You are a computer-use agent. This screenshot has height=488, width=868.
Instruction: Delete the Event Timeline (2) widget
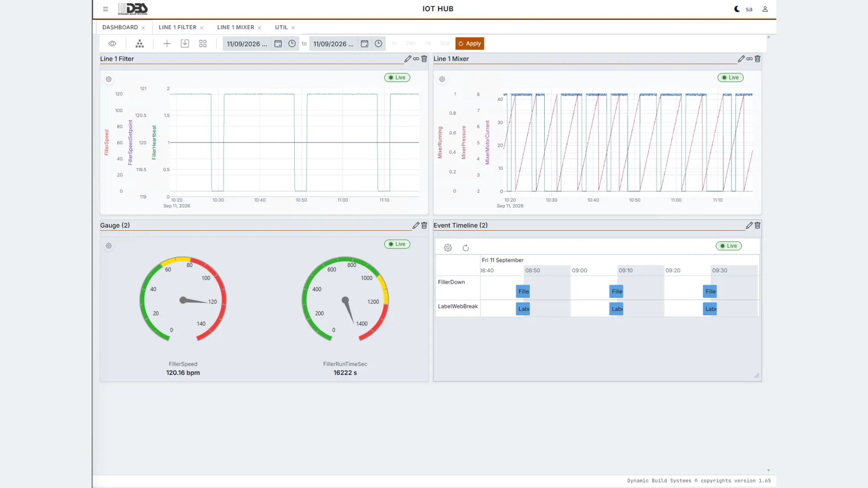coord(758,225)
